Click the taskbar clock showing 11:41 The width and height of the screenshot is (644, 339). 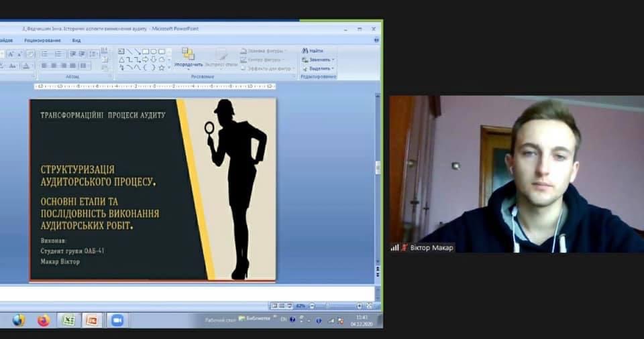(x=362, y=318)
